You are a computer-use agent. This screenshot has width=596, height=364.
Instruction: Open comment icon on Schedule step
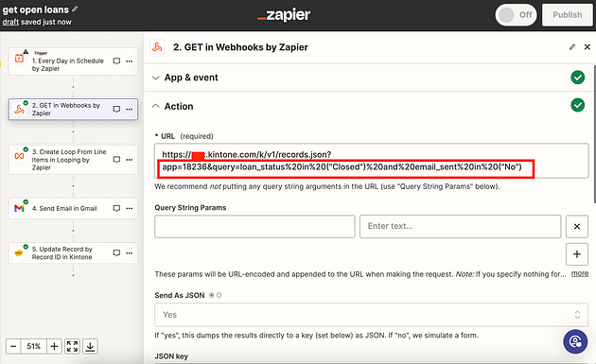[116, 61]
